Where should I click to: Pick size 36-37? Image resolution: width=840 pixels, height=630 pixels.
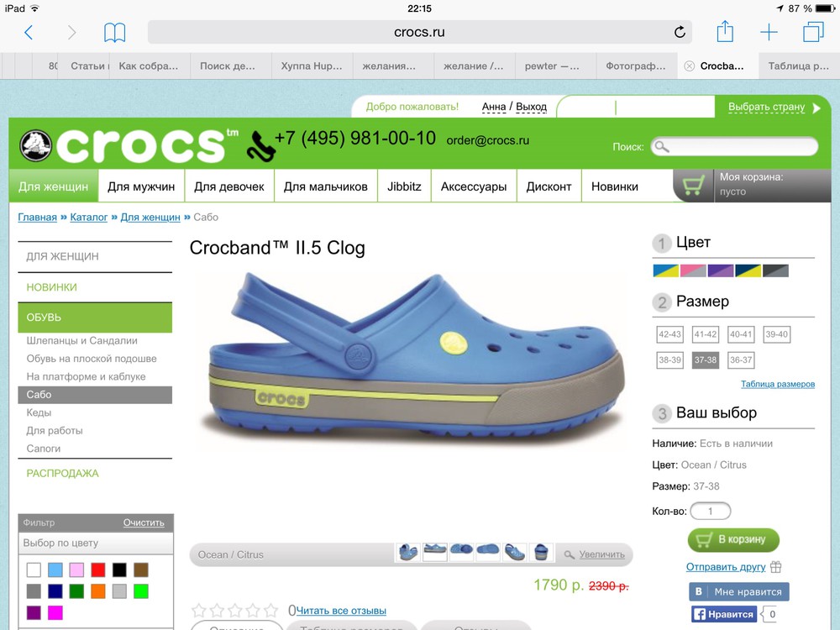(x=741, y=360)
